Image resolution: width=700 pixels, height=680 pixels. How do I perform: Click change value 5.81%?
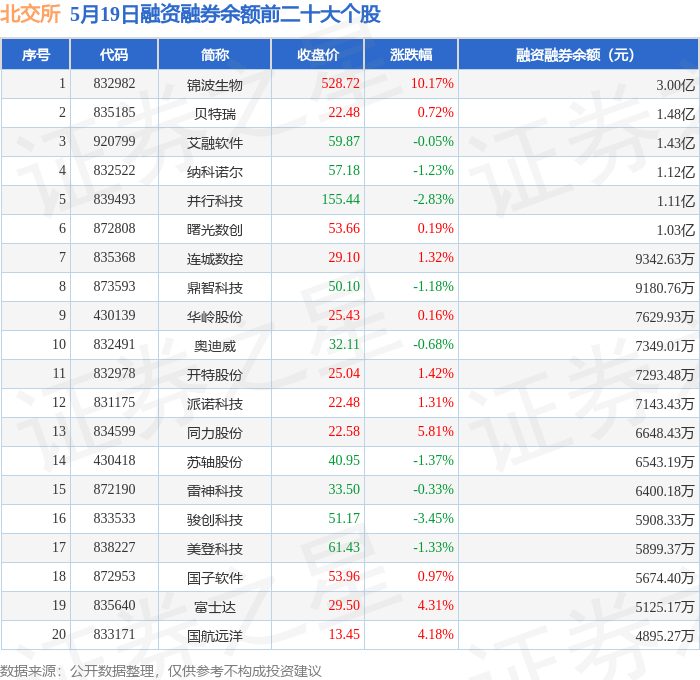(x=435, y=432)
